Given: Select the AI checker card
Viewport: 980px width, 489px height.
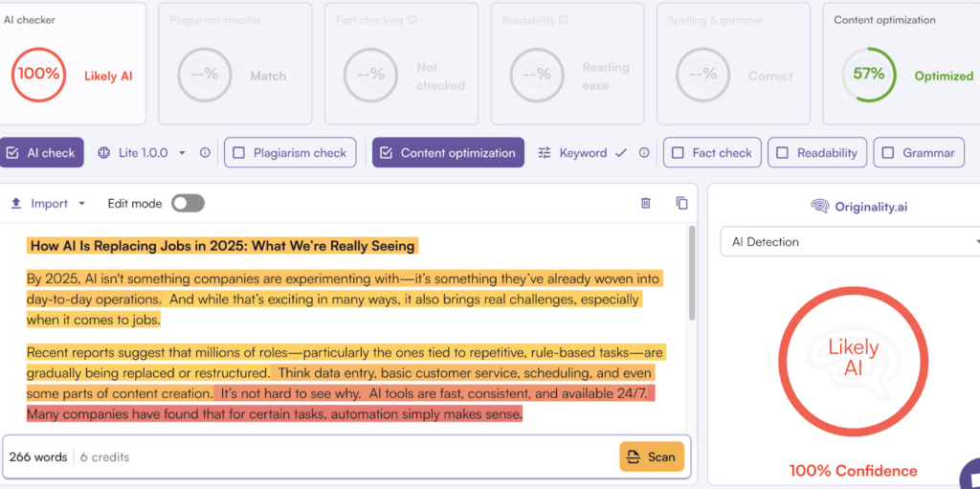Looking at the screenshot, I should [x=71, y=64].
